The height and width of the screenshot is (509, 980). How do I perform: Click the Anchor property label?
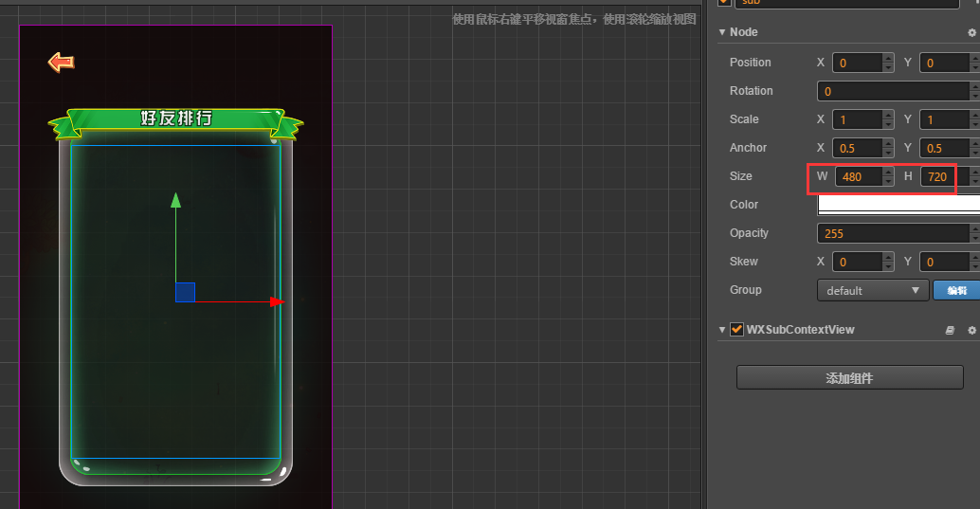(748, 148)
